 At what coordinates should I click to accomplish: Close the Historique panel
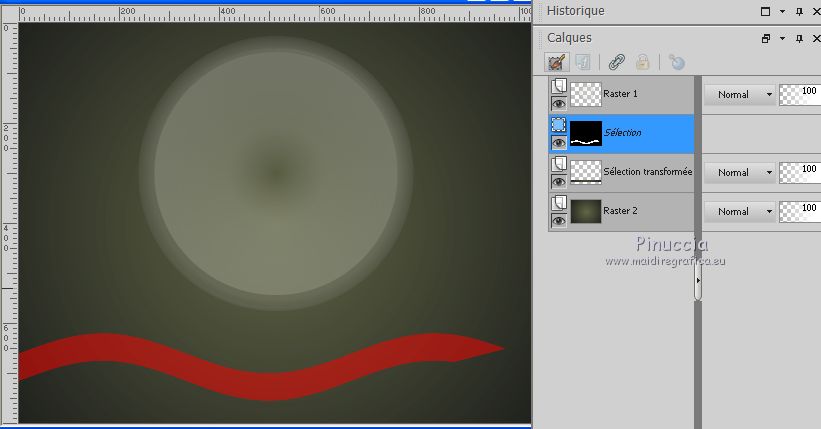(816, 11)
